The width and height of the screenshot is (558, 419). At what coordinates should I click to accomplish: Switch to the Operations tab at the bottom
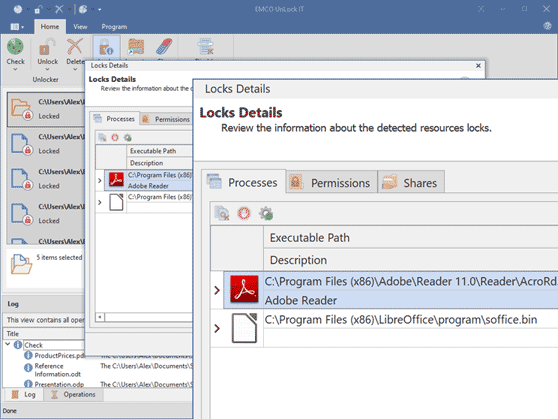click(x=74, y=394)
